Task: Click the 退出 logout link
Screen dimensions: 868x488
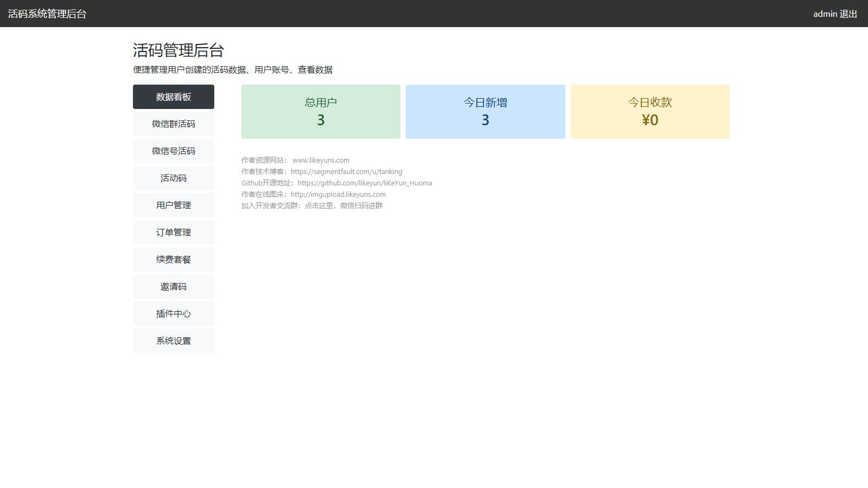Action: coord(848,14)
